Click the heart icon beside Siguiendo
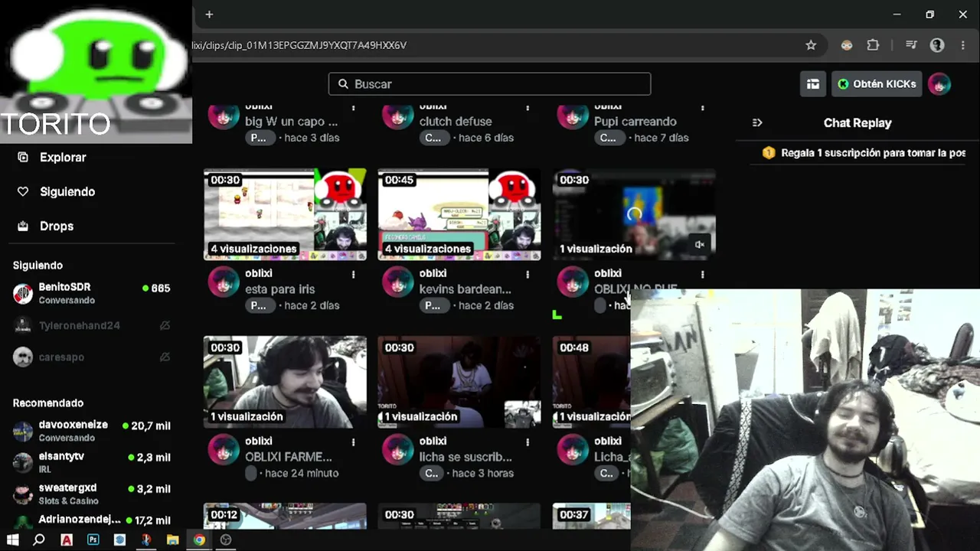This screenshot has width=980, height=551. [x=23, y=191]
